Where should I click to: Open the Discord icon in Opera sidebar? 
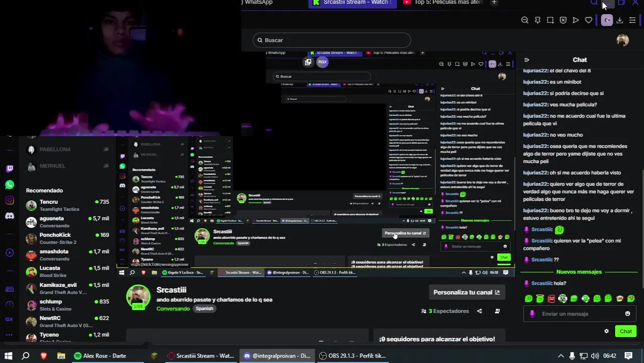[10, 216]
